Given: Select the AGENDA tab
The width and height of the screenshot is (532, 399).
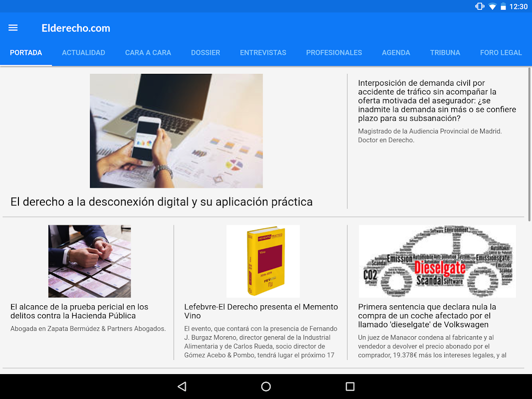Looking at the screenshot, I should [396, 53].
